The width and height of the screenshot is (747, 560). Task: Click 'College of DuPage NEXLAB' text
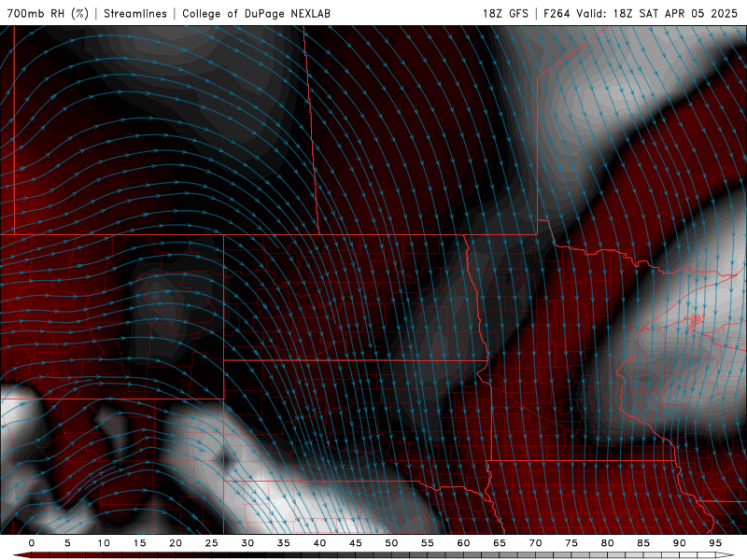coord(256,13)
